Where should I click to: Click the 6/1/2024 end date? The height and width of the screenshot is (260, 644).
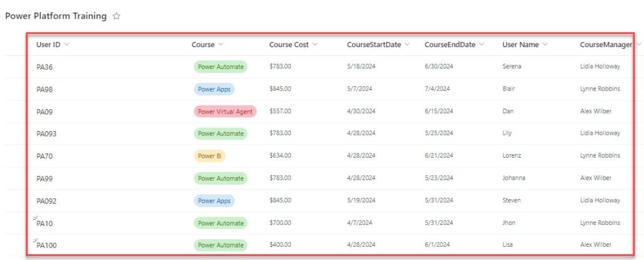point(437,244)
